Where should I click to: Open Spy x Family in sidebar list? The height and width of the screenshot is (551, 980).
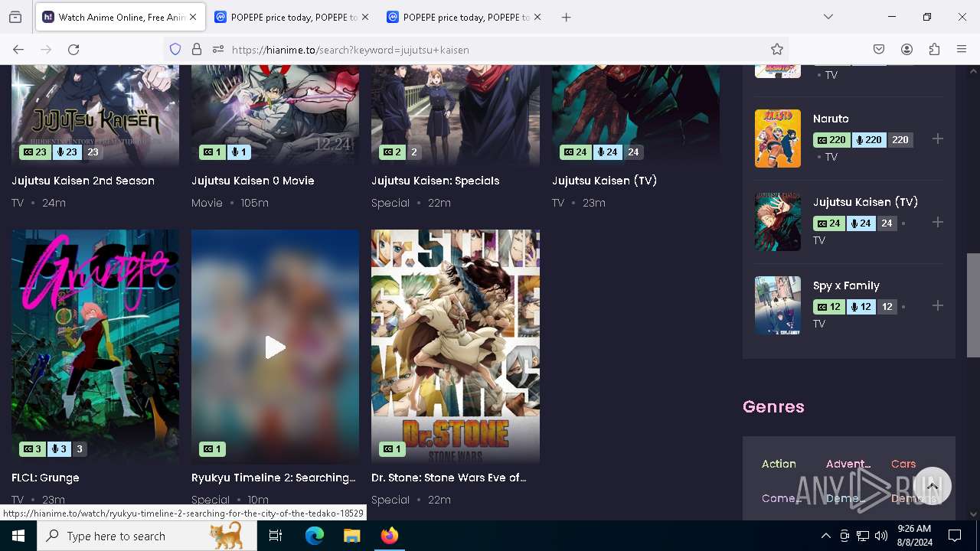pyautogui.click(x=846, y=285)
